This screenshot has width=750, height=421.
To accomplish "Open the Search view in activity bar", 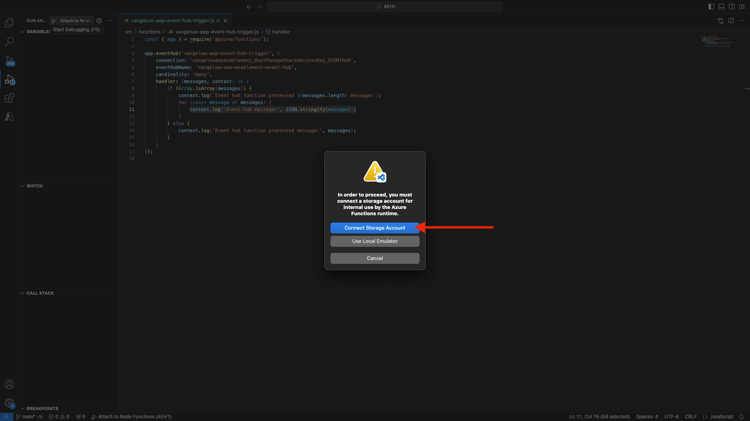I will [9, 42].
